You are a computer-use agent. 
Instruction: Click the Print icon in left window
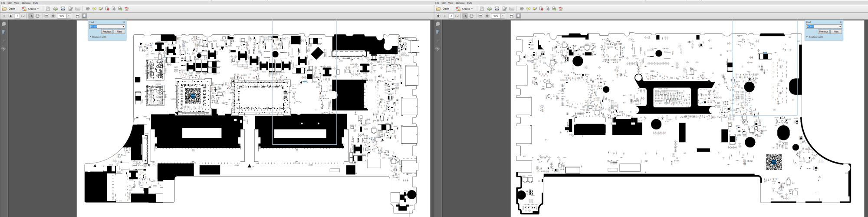pos(63,9)
